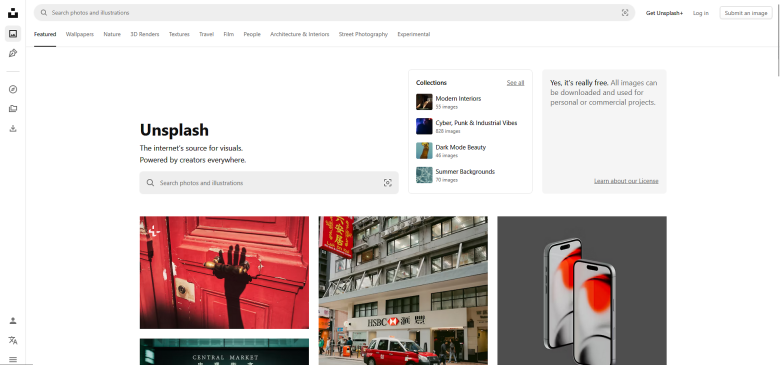Switch to the People tab
Image resolution: width=780 pixels, height=365 pixels.
tap(252, 34)
